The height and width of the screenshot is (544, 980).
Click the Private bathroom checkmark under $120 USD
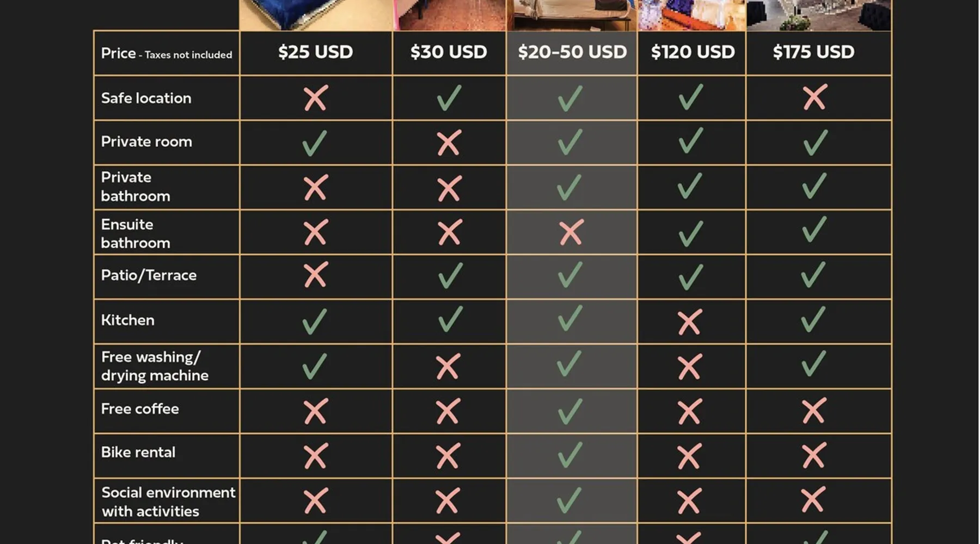[690, 186]
